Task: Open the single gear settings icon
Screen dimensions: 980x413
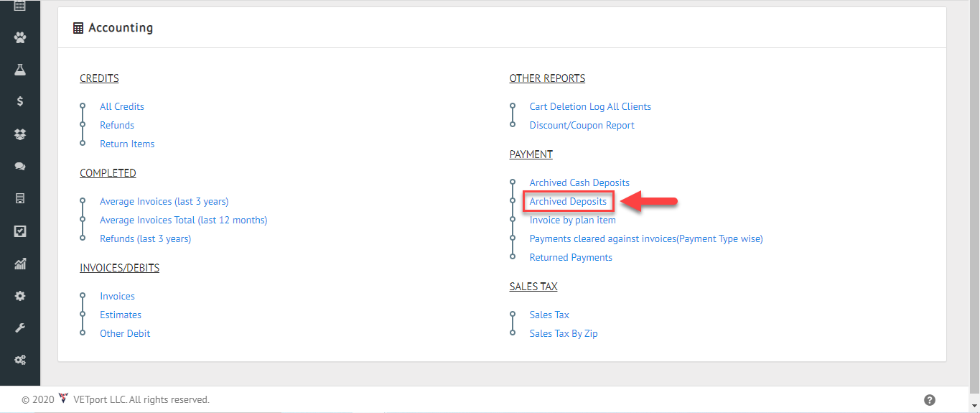Action: [x=20, y=296]
